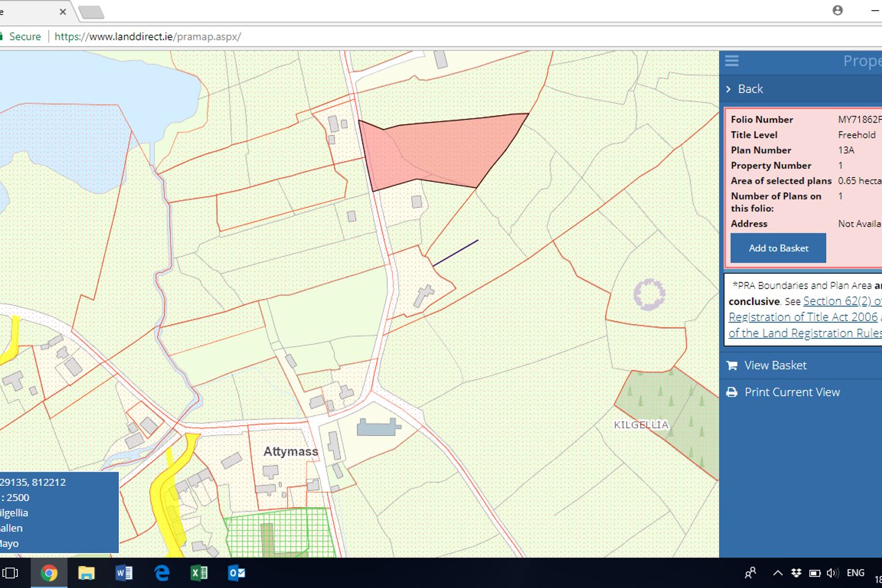The width and height of the screenshot is (882, 588).
Task: Open the hamburger menu in the Property panel
Action: point(731,61)
